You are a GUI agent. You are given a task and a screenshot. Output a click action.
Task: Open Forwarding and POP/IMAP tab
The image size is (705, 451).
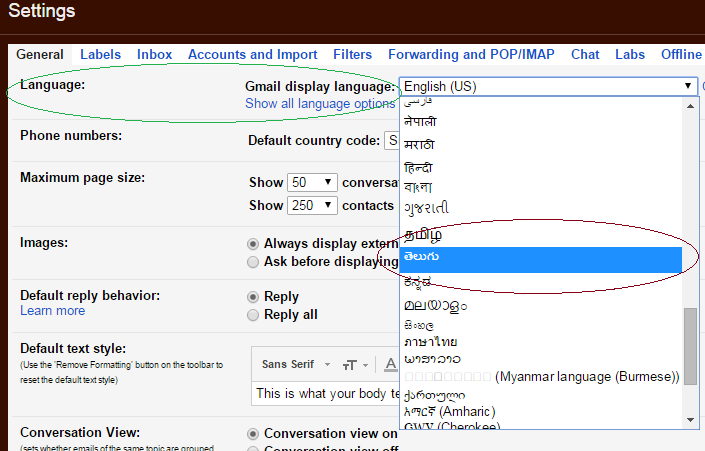pos(471,54)
